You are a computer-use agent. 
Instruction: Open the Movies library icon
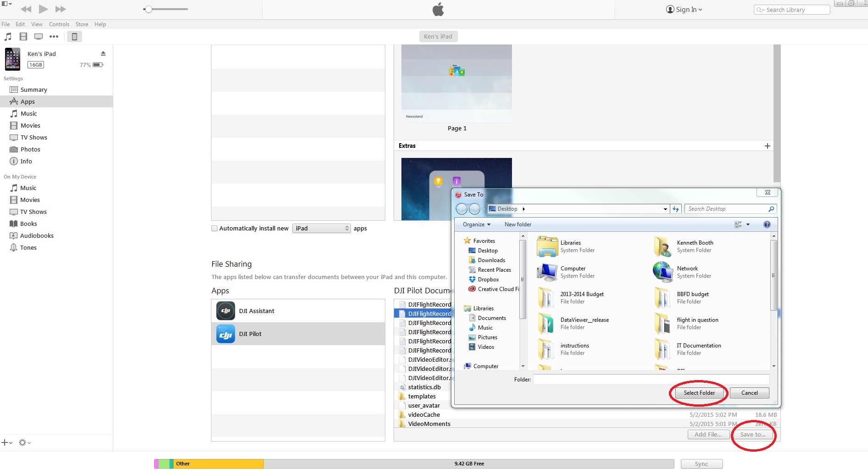(x=23, y=36)
